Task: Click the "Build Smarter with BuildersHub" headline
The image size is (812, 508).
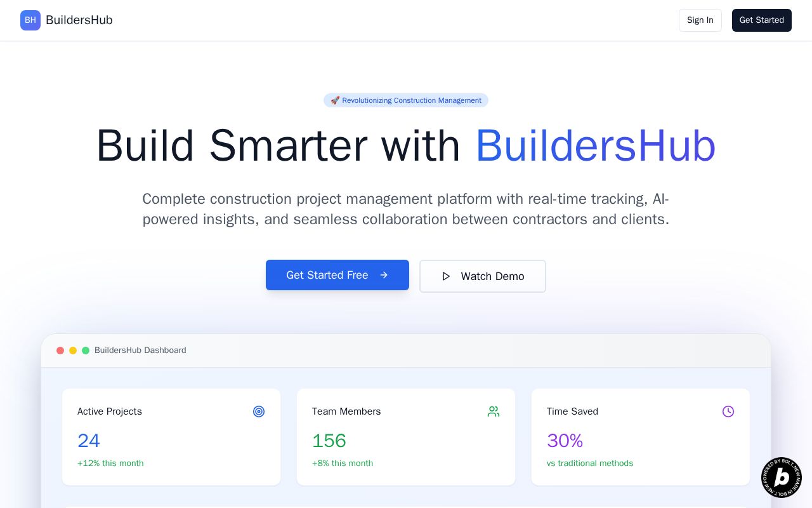Action: point(406,146)
